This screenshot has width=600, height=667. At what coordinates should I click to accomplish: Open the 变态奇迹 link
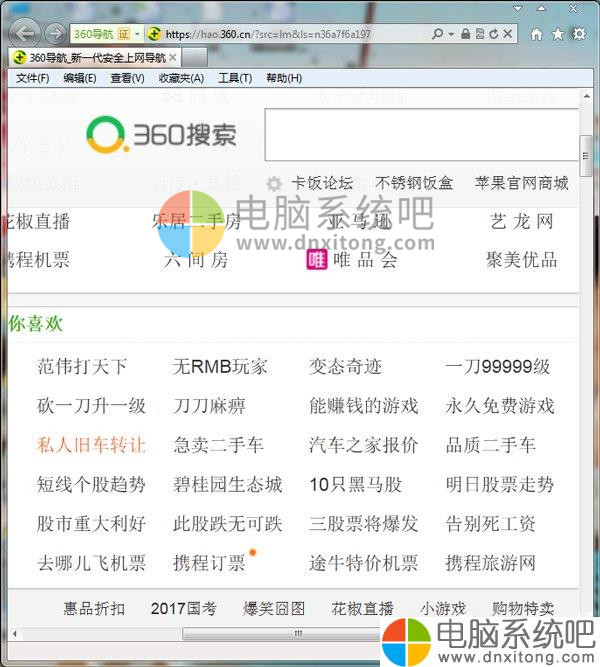[x=345, y=366]
